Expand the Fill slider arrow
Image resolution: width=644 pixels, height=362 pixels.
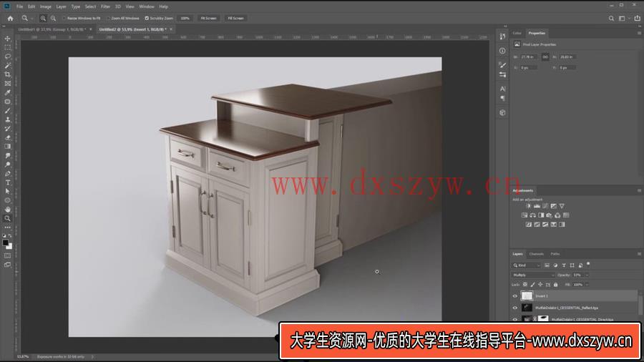587,285
